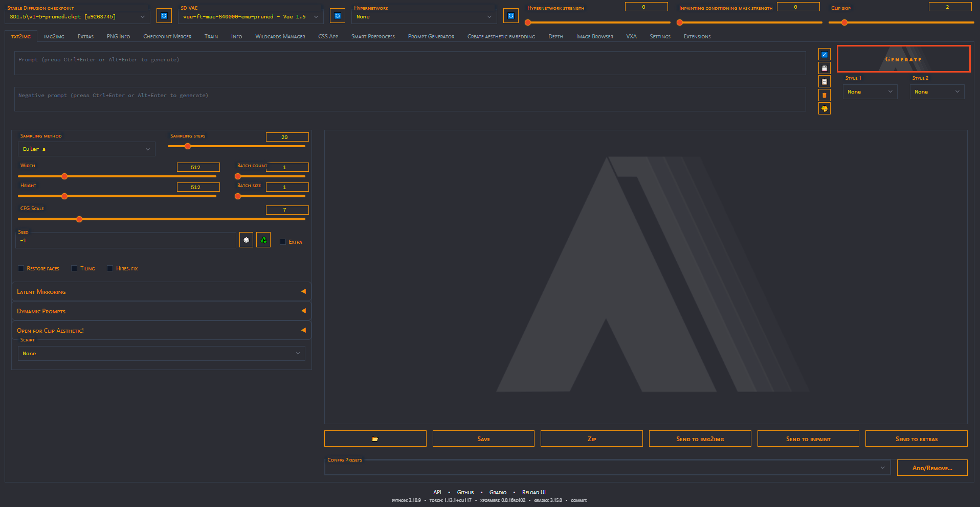
Task: Click the paint palette icon
Action: pyautogui.click(x=825, y=108)
